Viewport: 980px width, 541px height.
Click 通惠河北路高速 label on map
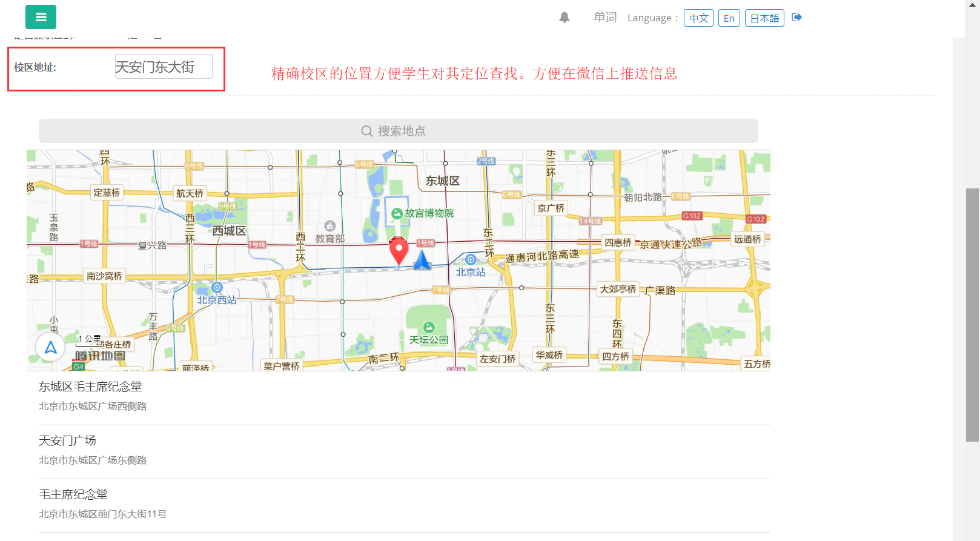(542, 256)
